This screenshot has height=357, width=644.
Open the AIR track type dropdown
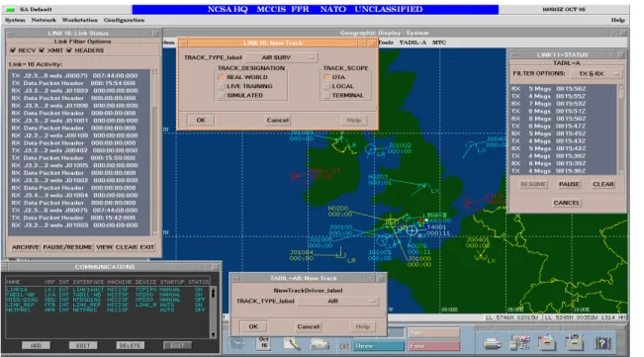pyautogui.click(x=338, y=302)
